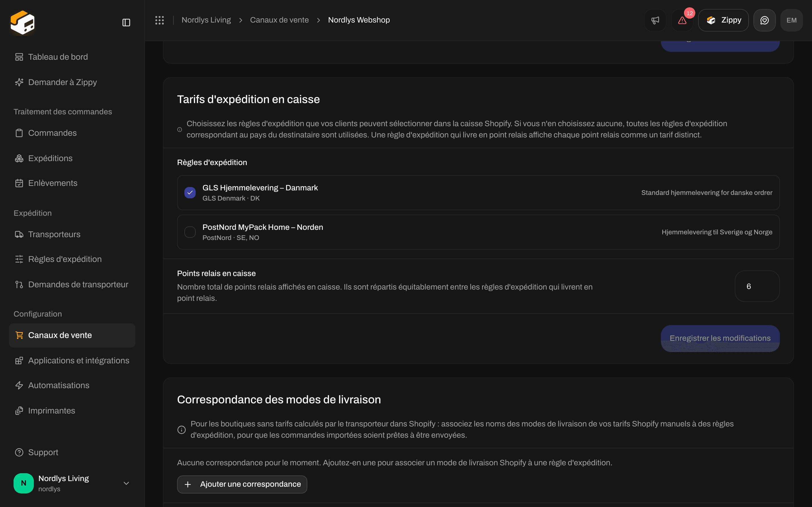Uncheck GLS Hjemmelevering – Danmark rule
The height and width of the screenshot is (507, 812).
point(190,192)
